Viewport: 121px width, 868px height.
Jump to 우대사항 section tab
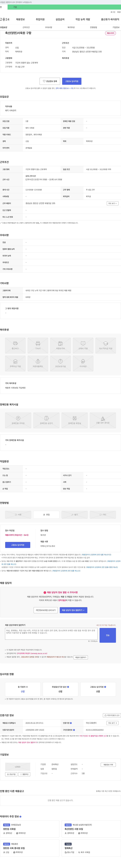[49, 27]
